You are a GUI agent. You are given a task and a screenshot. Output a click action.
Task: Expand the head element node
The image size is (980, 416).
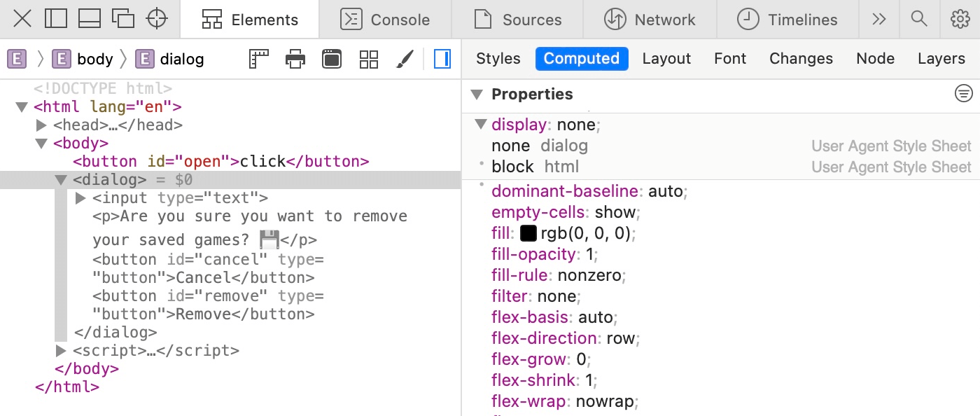[x=41, y=125]
